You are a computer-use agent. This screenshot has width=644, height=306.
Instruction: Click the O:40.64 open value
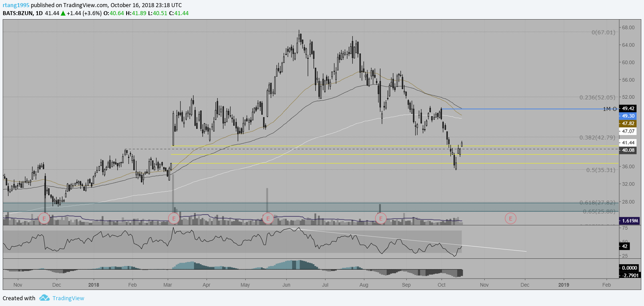(x=113, y=13)
